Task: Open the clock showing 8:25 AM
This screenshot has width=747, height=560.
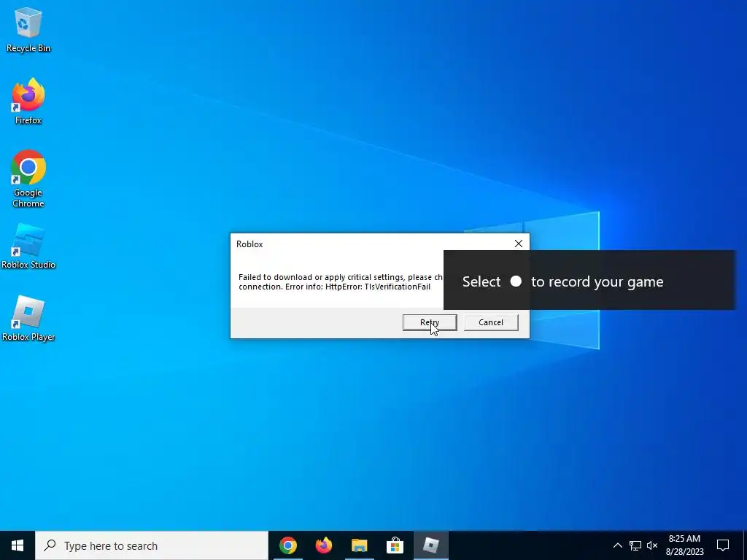Action: pos(684,545)
